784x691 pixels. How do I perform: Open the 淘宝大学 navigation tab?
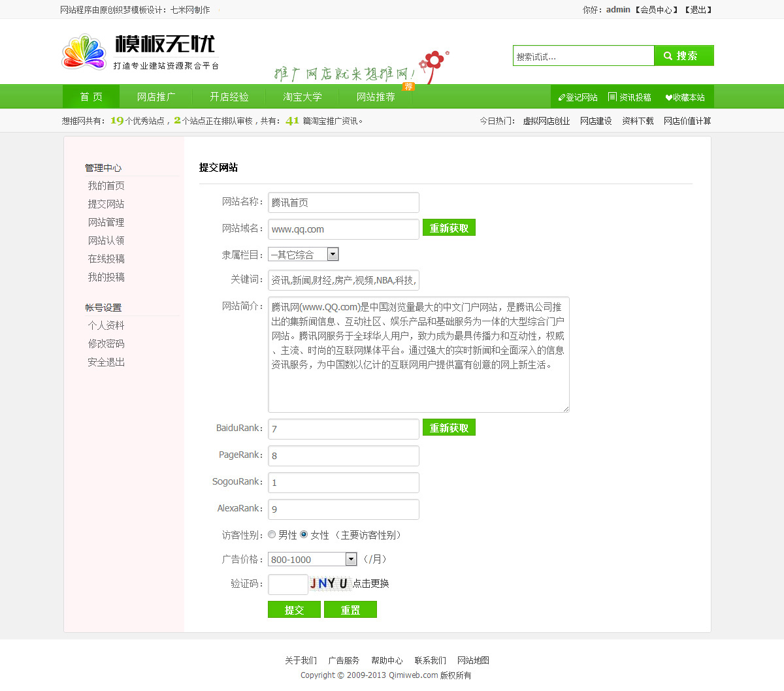302,97
